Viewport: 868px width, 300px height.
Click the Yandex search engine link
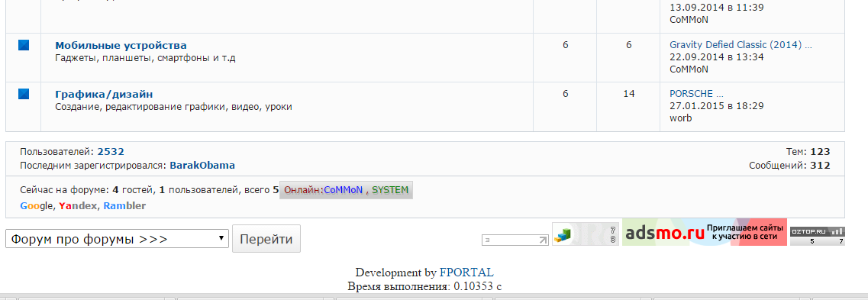tap(78, 206)
